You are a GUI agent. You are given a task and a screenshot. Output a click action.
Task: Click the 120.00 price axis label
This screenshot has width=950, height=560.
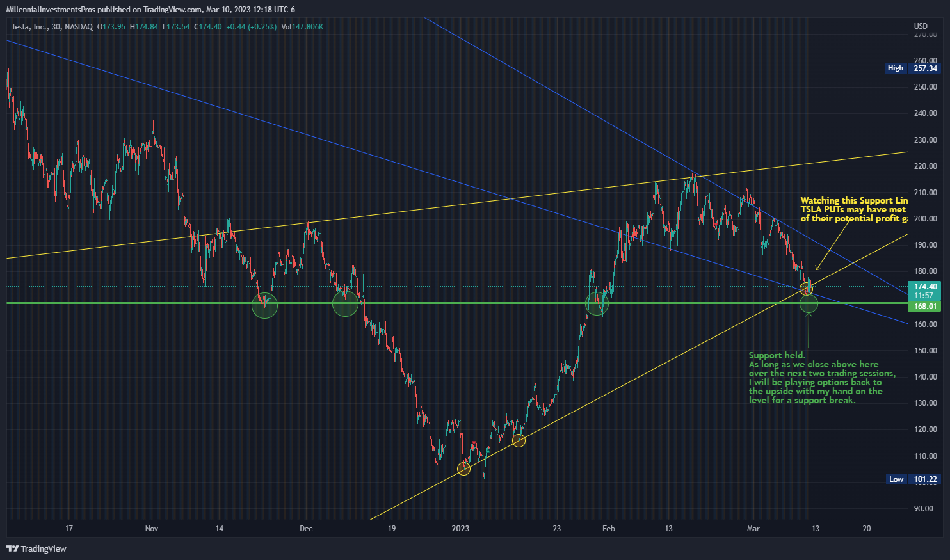click(926, 429)
